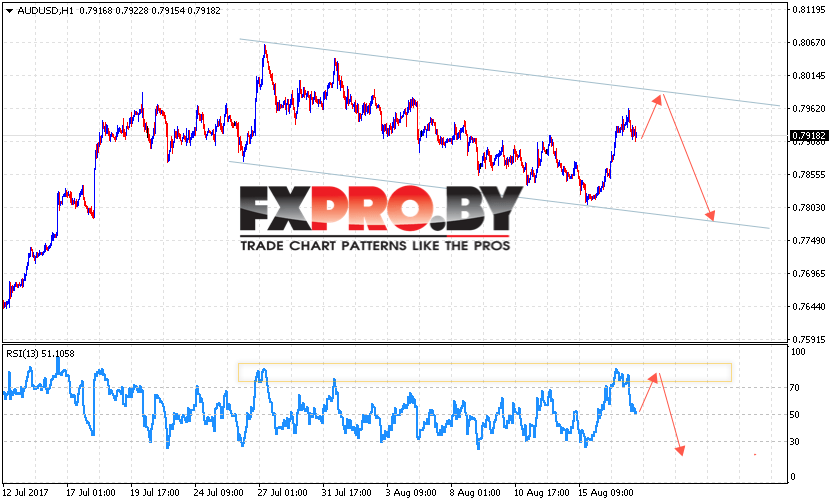Screen dimensions: 830x504
Task: Select the OHLC values 0.79168 0.79228 0.79154 0.79182
Action: 150,11
